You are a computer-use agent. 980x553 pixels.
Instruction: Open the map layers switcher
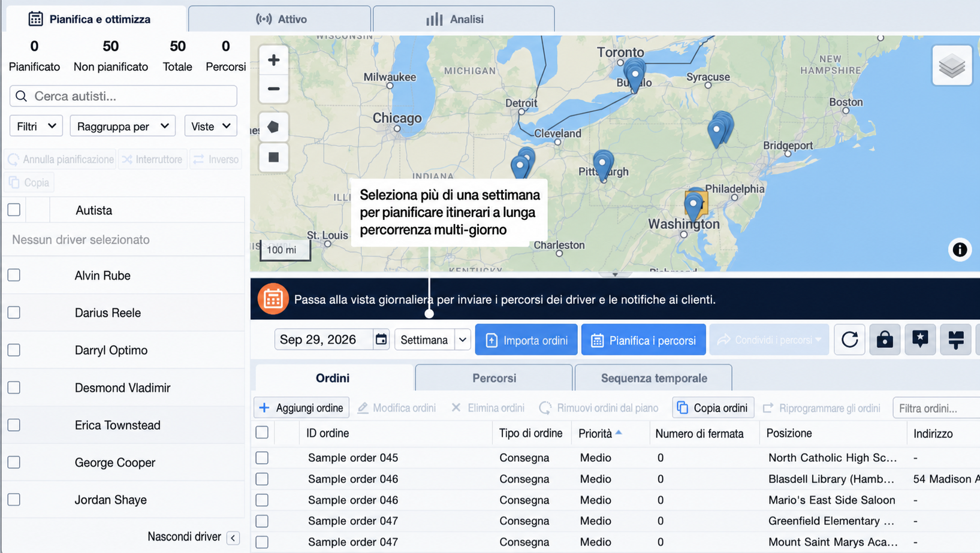[952, 66]
